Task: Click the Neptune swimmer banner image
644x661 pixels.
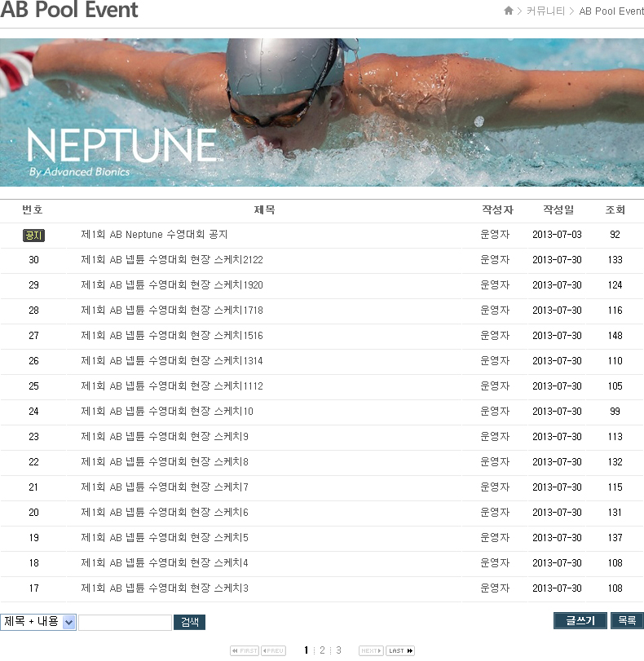Action: (322, 112)
